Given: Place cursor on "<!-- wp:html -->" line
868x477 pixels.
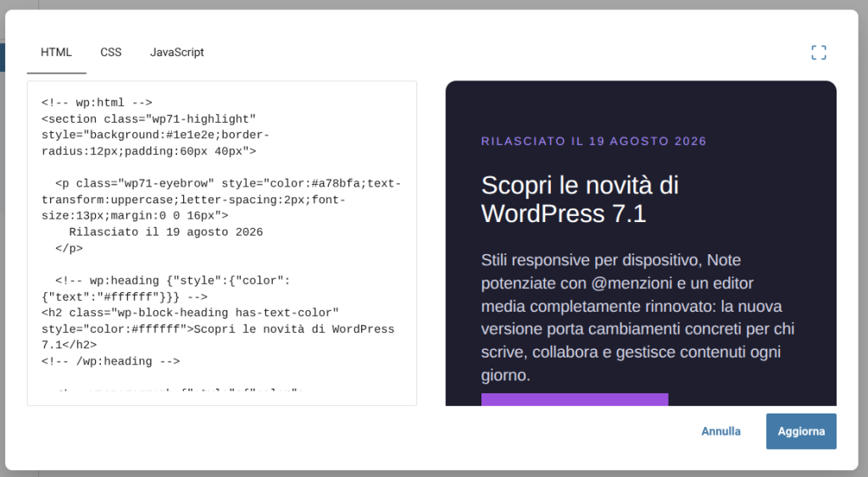Looking at the screenshot, I should point(97,103).
